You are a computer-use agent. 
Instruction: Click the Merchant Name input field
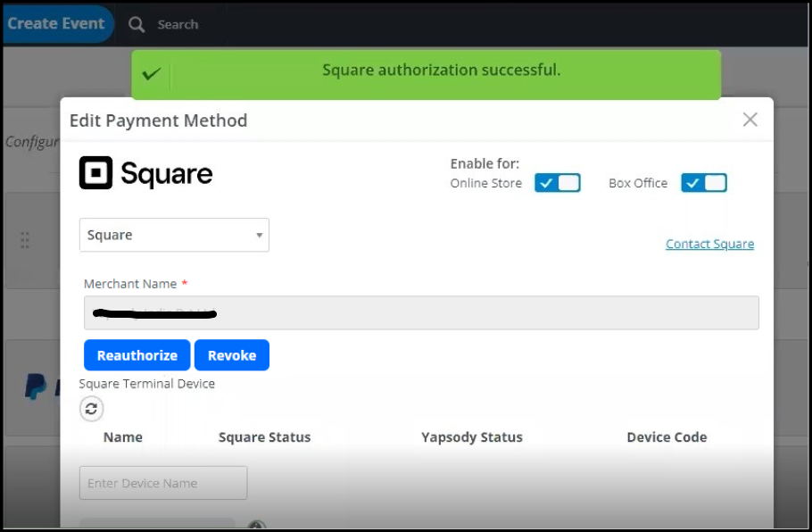(x=419, y=312)
